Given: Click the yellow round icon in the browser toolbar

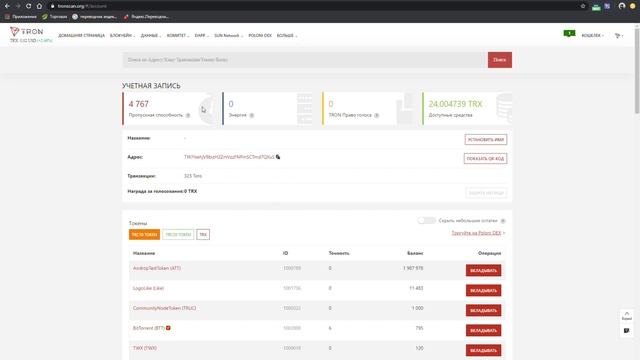Looking at the screenshot, I should tap(633, 6).
